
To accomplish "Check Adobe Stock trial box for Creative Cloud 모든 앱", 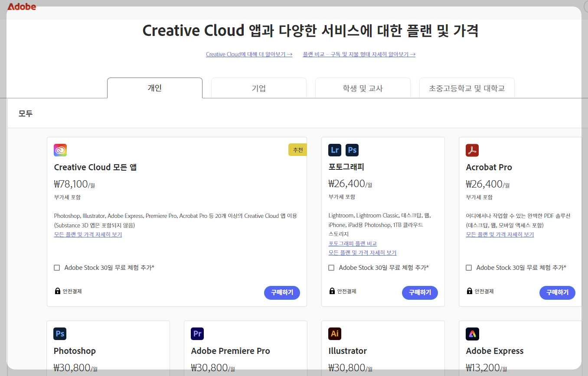I will [57, 268].
